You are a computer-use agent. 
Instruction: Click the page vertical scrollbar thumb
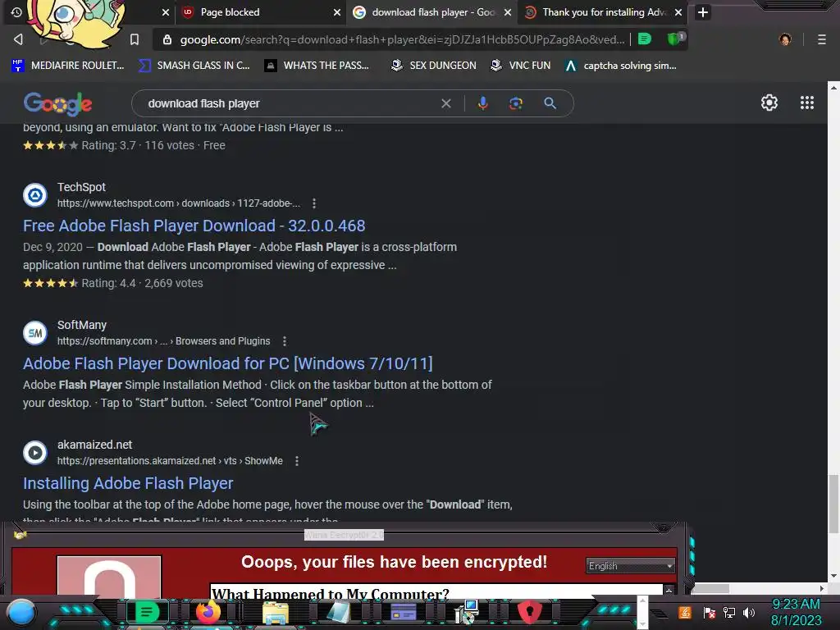[833, 504]
